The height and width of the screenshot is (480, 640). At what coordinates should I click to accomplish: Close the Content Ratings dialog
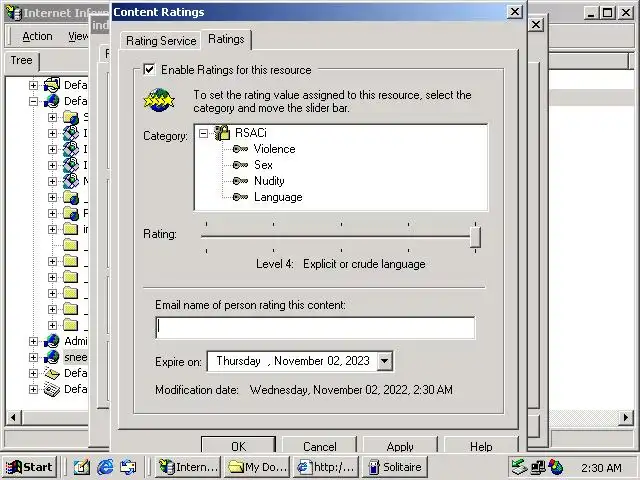515,12
